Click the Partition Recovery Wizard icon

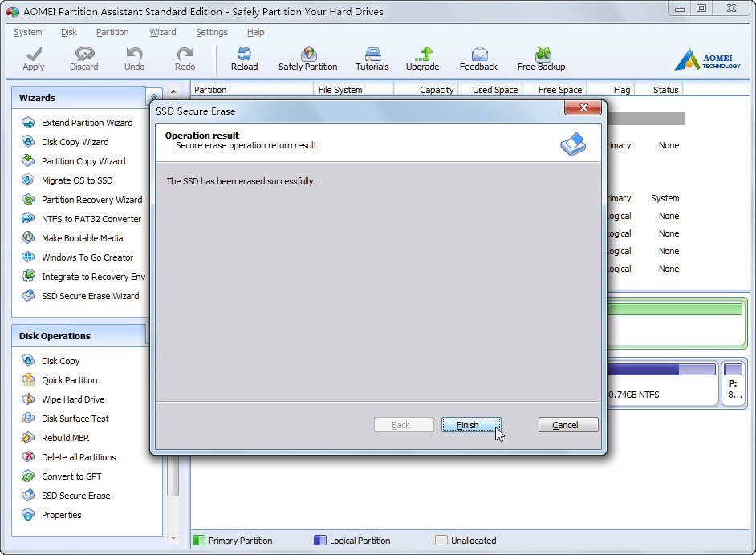[x=28, y=200]
